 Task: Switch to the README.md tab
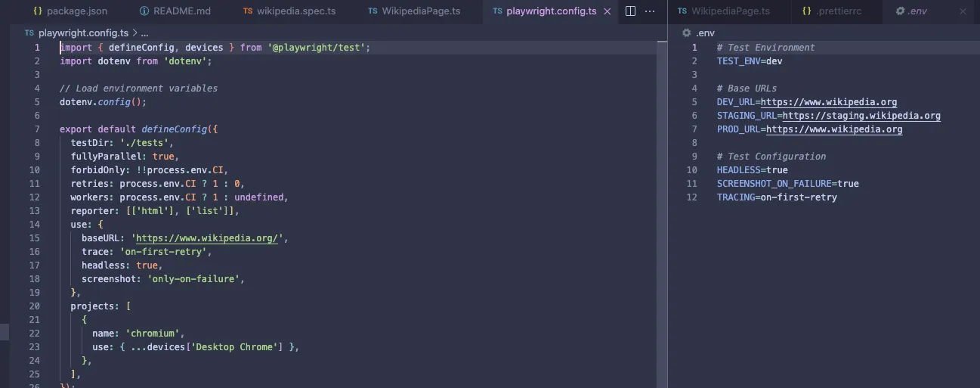pos(175,11)
